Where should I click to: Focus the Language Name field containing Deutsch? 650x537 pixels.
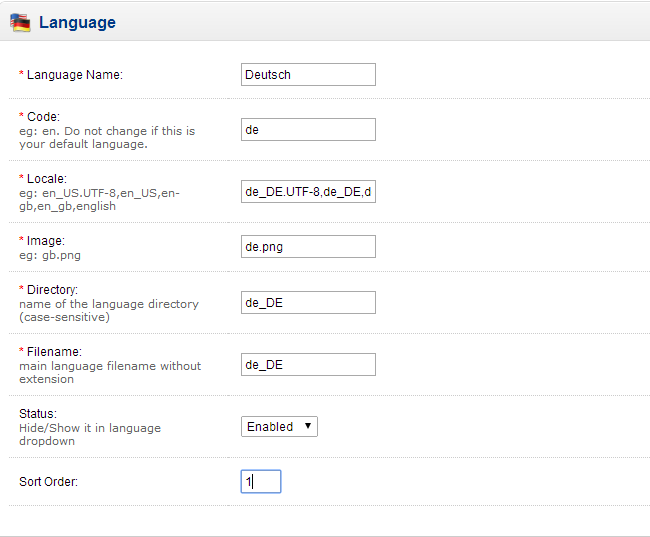coord(308,74)
